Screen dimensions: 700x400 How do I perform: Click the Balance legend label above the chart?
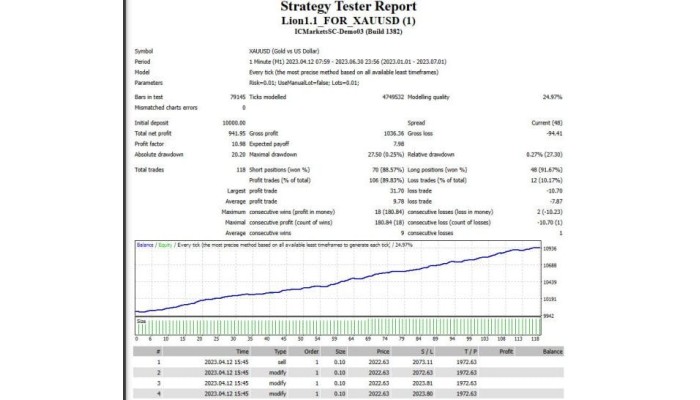click(146, 244)
